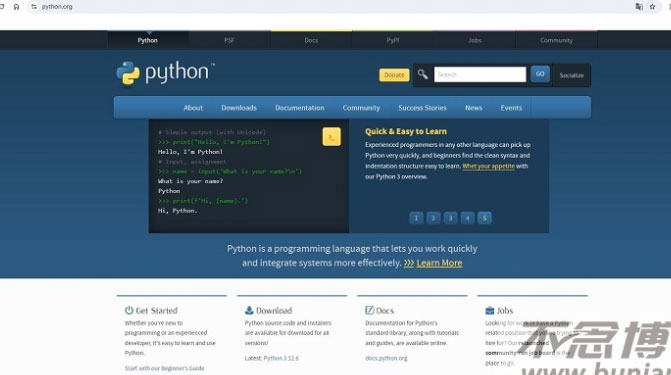
Task: Open the site info icon beside URL
Action: [x=34, y=6]
